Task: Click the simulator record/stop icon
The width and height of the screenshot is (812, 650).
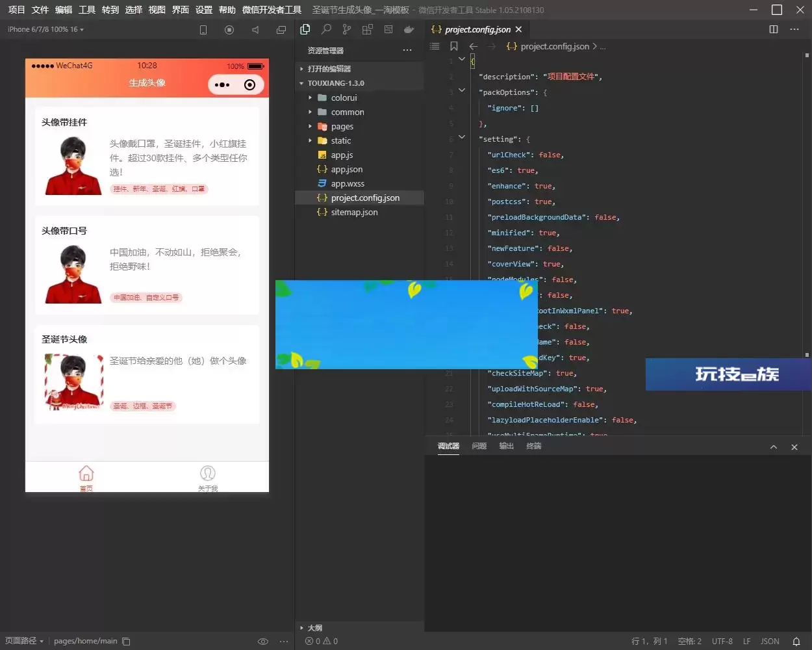Action: pos(229,30)
